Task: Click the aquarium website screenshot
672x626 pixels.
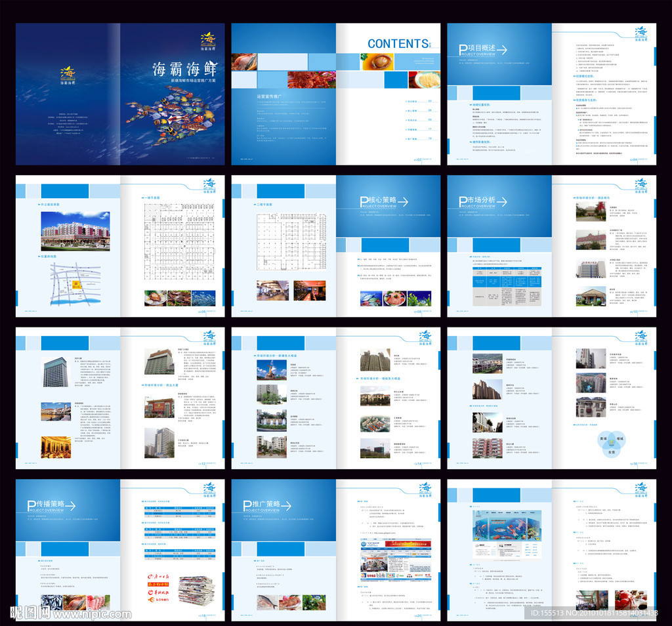Action: (x=507, y=535)
